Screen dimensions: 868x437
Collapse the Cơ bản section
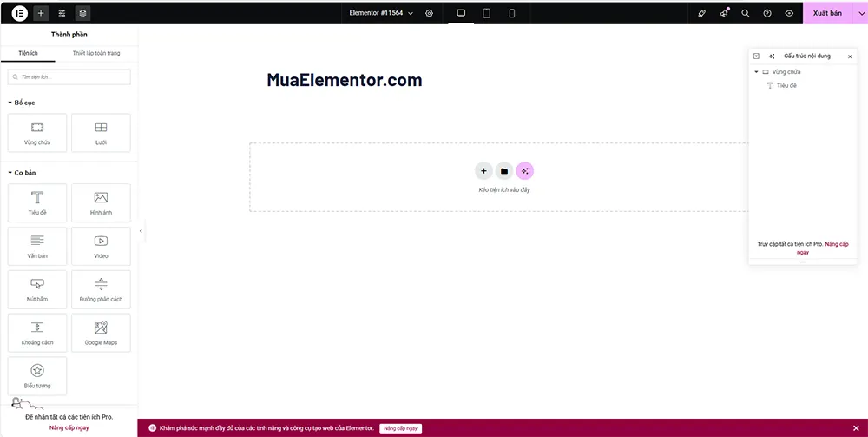tap(23, 173)
